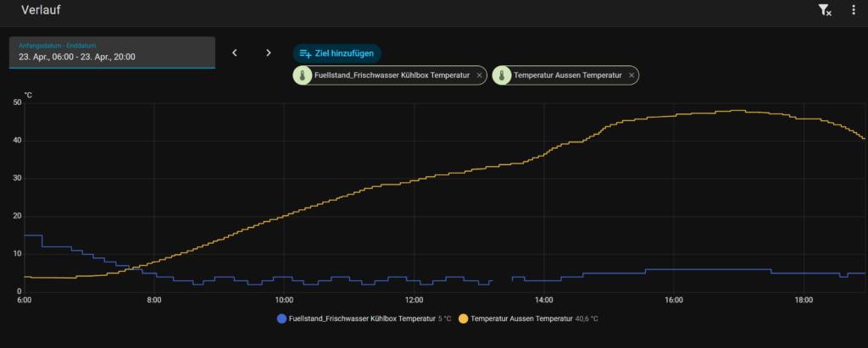Viewport: 868px width, 348px height.
Task: Toggle Kühlbox Temperatur series via legend text
Action: (x=361, y=319)
